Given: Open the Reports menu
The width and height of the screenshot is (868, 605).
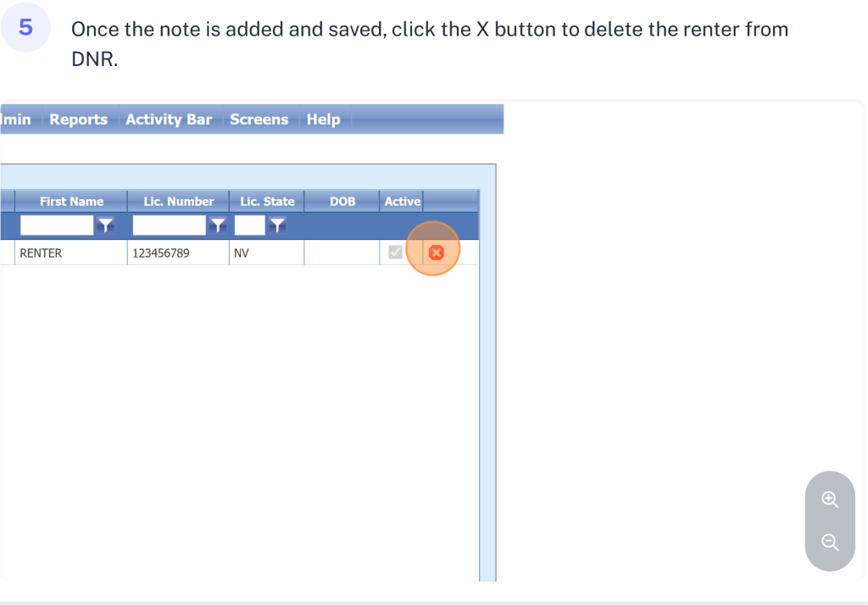Looking at the screenshot, I should [x=78, y=119].
